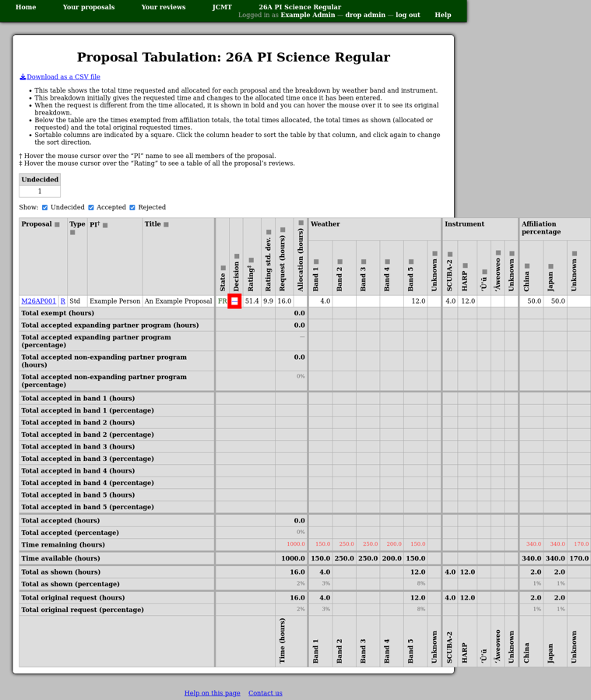Sort by Band 4 square
Image resolution: width=591 pixels, height=700 pixels.
click(x=388, y=262)
